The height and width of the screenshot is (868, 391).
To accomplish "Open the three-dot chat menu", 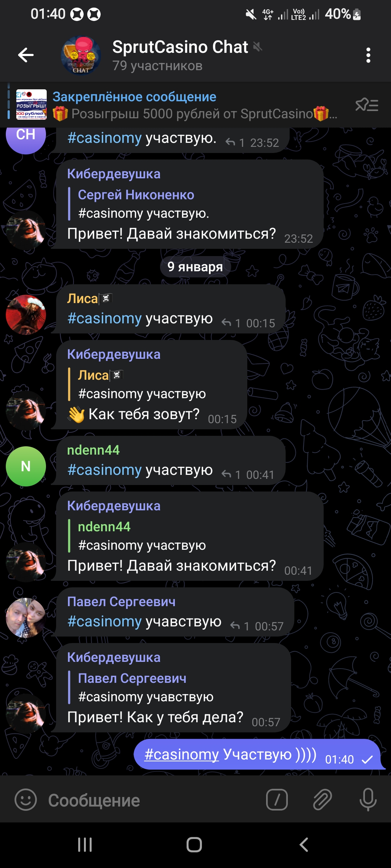I will 368,55.
